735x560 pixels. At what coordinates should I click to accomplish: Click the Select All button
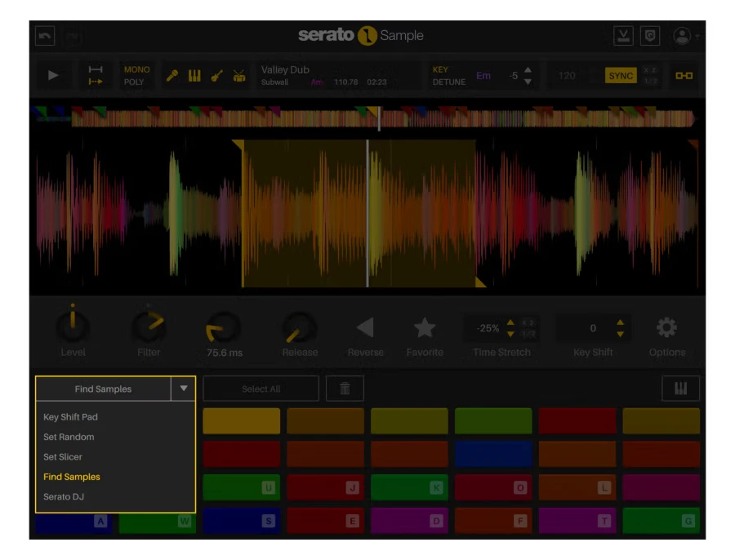tap(261, 389)
